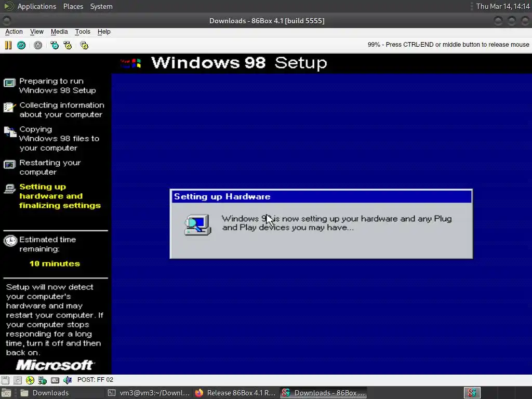Switch to the vm3@vm3 terminal taskbar window
Screen dimensions: 532x399
(149, 393)
